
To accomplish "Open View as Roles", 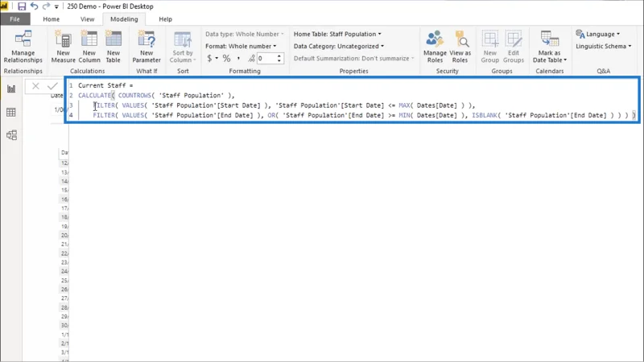I will [x=460, y=47].
